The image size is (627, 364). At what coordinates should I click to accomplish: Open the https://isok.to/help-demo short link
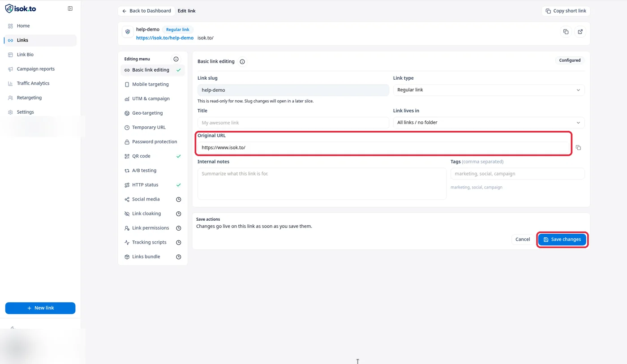[x=165, y=38]
